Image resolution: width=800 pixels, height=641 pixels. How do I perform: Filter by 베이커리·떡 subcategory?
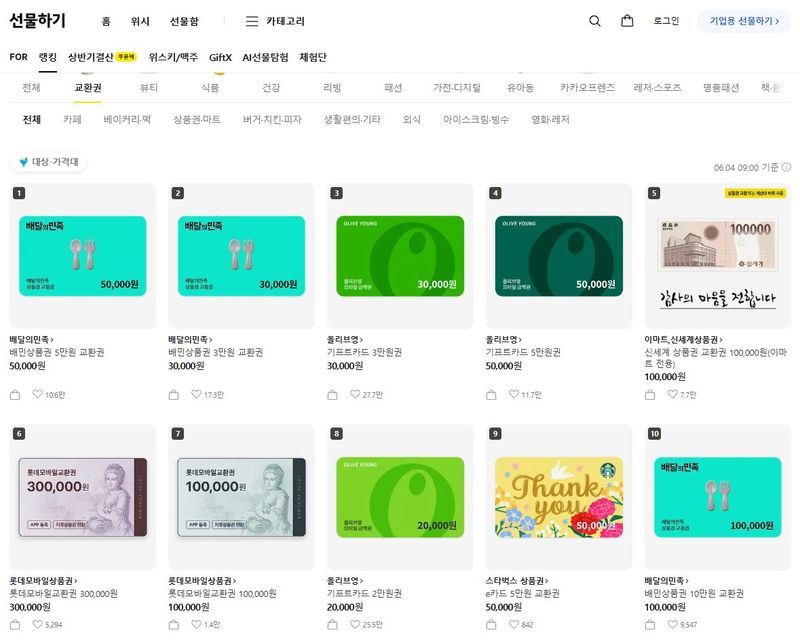pos(127,119)
